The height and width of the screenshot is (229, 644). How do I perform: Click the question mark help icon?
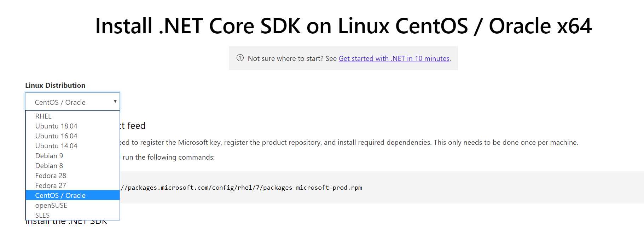[240, 58]
